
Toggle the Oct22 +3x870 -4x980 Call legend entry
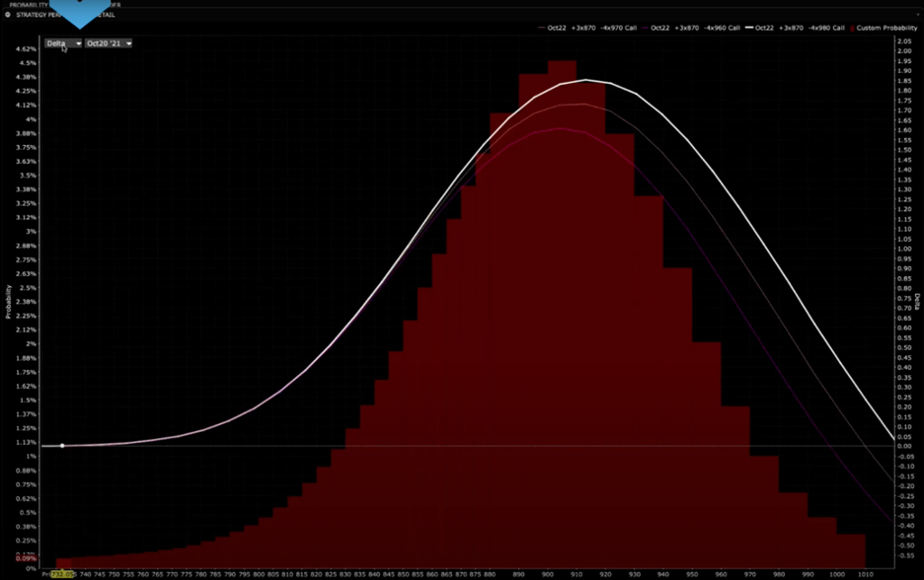[x=800, y=28]
